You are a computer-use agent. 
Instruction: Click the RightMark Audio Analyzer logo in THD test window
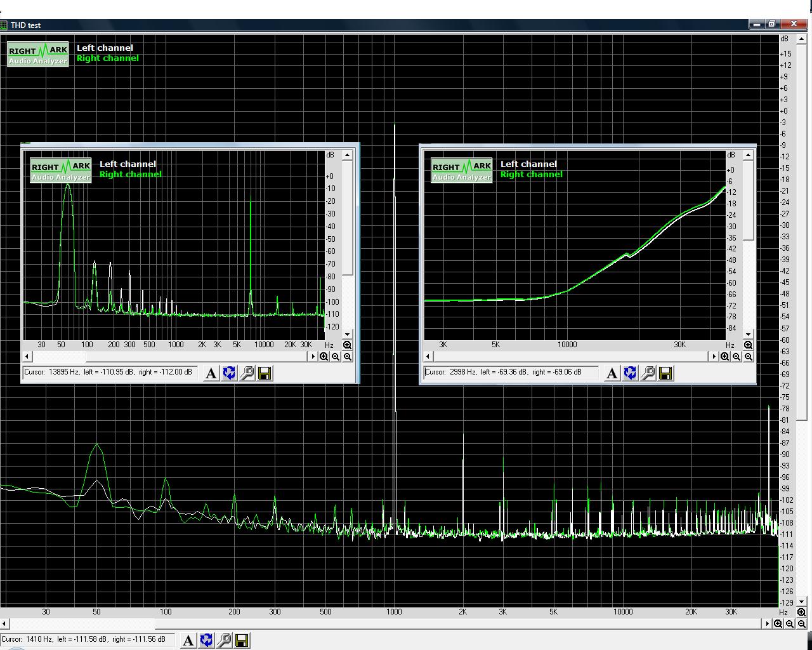38,55
